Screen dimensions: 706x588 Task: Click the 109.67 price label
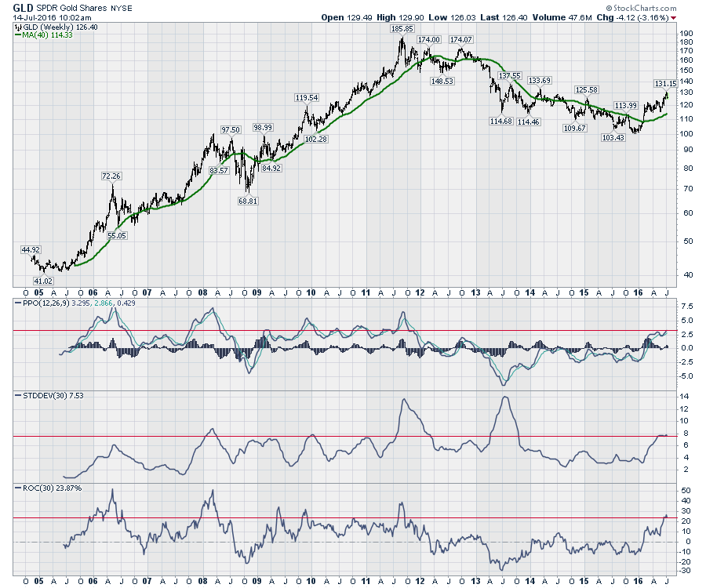[575, 129]
